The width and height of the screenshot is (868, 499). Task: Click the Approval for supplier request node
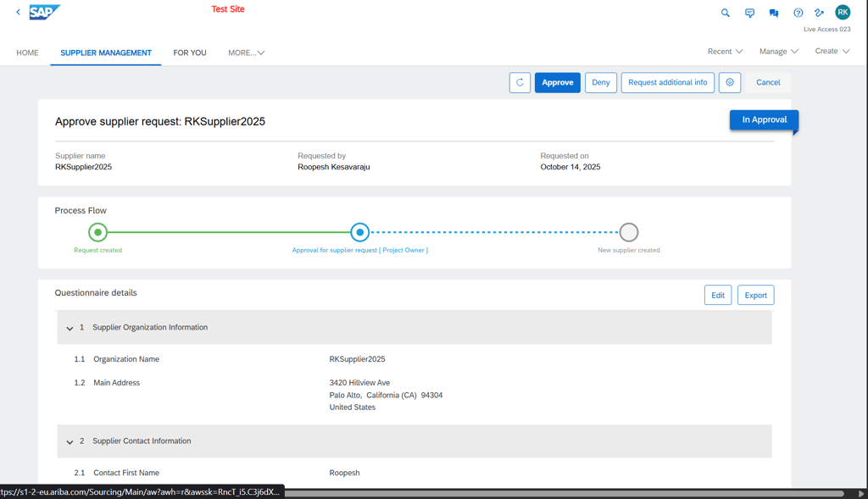click(x=359, y=232)
